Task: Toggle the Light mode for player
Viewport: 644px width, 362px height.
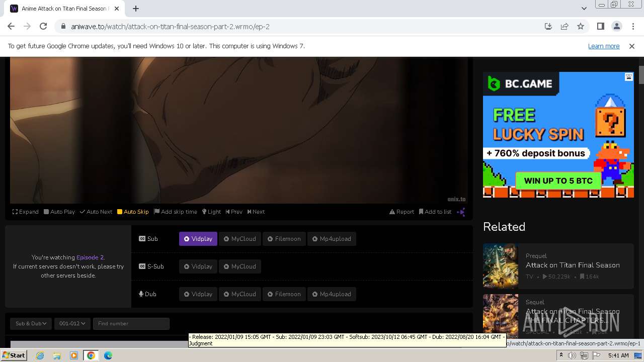Action: coord(211,212)
